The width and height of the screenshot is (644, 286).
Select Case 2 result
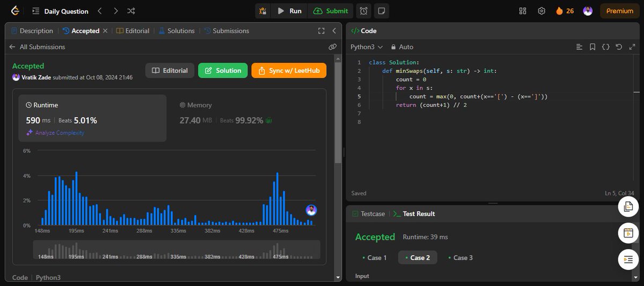pyautogui.click(x=418, y=258)
